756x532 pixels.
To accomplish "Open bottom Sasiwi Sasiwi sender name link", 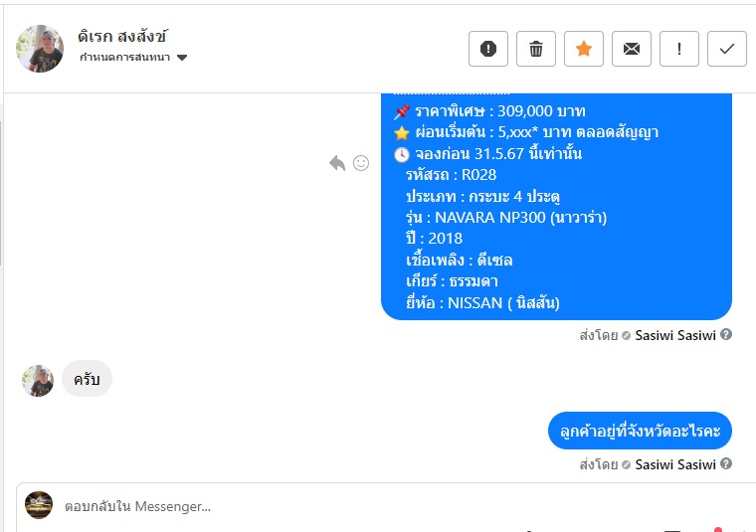I will tap(675, 464).
